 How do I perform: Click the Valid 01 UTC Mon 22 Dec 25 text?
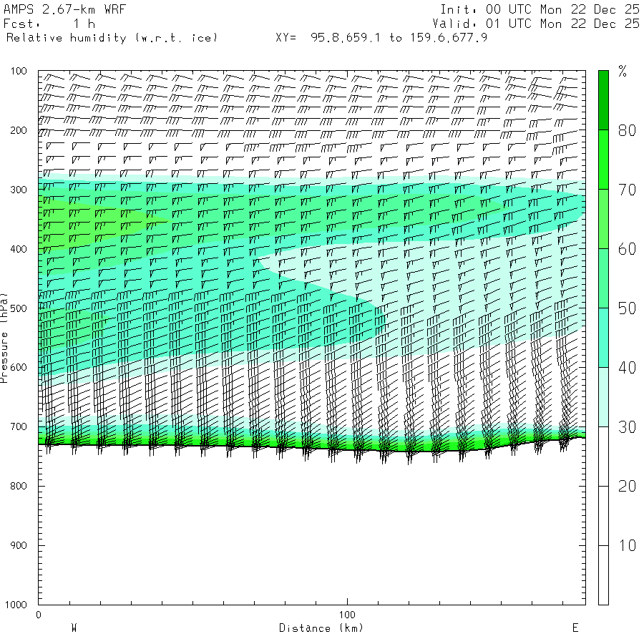click(x=540, y=24)
